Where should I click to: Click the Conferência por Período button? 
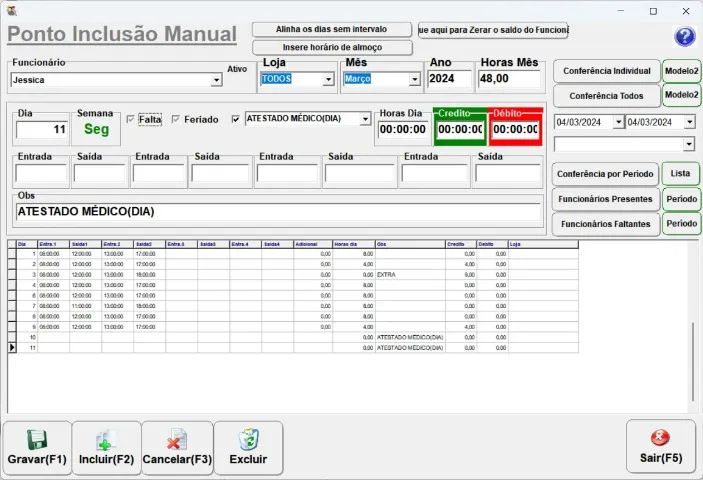click(605, 174)
